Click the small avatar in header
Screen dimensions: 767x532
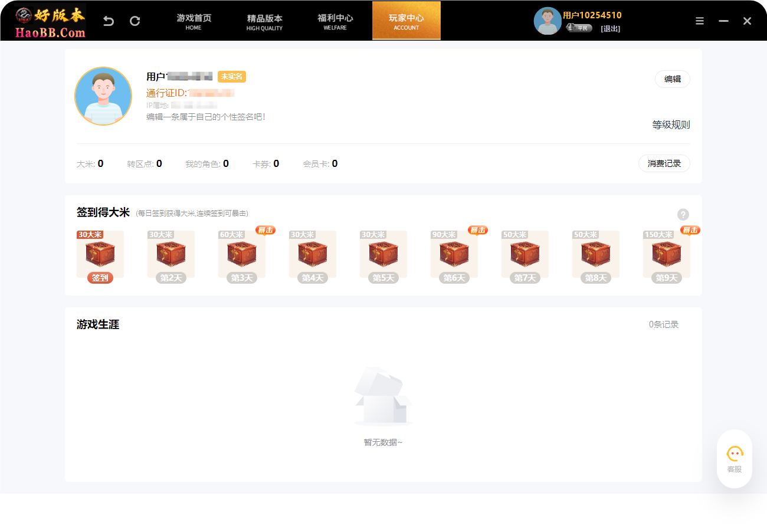pyautogui.click(x=547, y=21)
